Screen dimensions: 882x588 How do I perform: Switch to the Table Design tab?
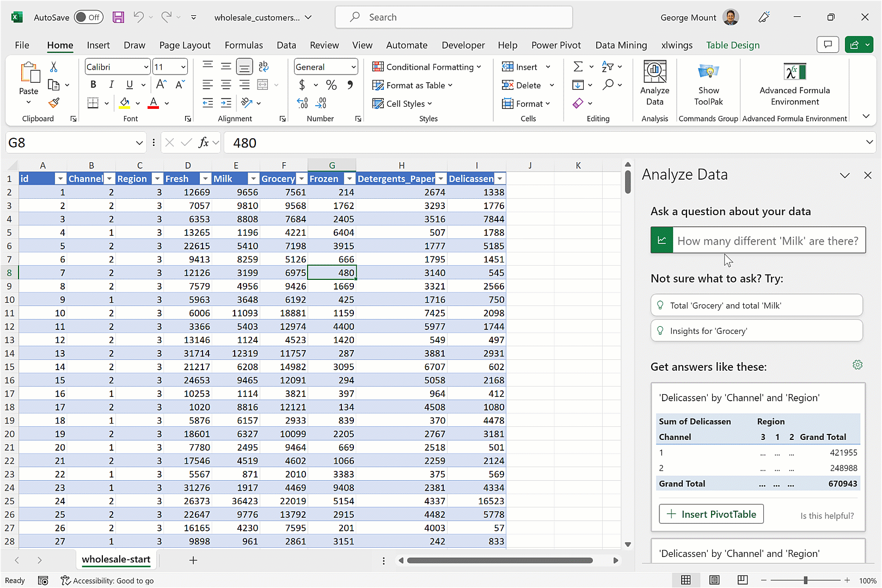point(732,45)
